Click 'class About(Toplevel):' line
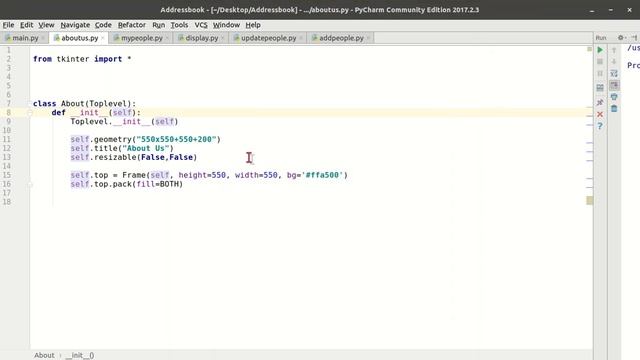The image size is (640, 360). point(84,104)
